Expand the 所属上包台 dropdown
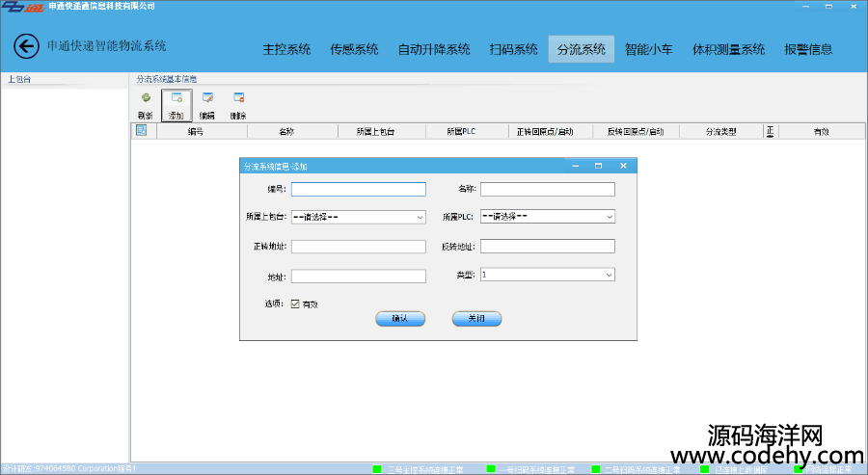The width and height of the screenshot is (868, 475). click(420, 218)
